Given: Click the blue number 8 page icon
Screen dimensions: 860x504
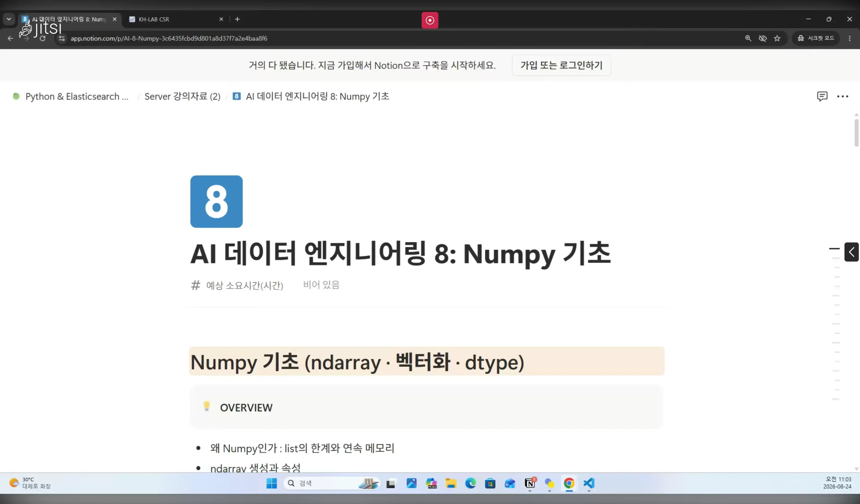Looking at the screenshot, I should click(216, 201).
